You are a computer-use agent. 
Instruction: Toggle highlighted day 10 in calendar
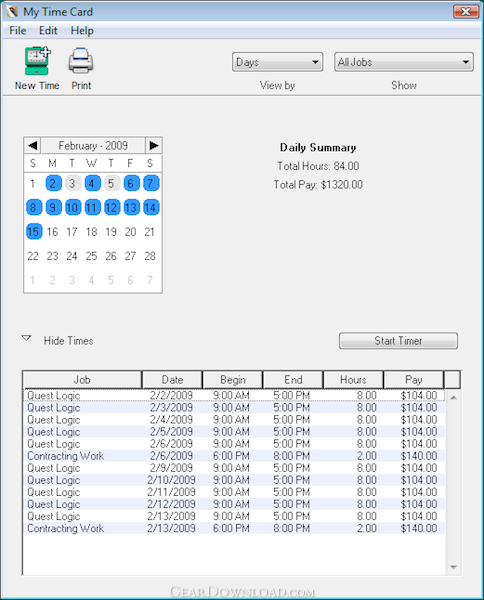(73, 207)
